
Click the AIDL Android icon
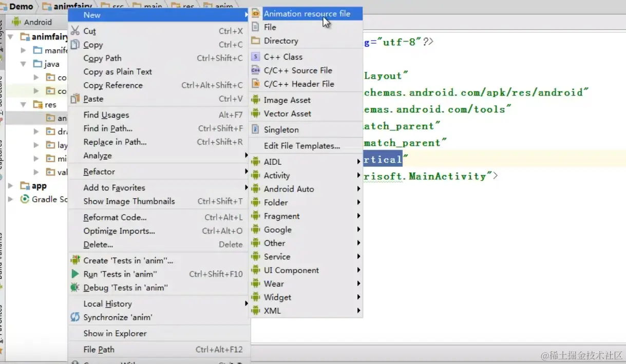[256, 162]
